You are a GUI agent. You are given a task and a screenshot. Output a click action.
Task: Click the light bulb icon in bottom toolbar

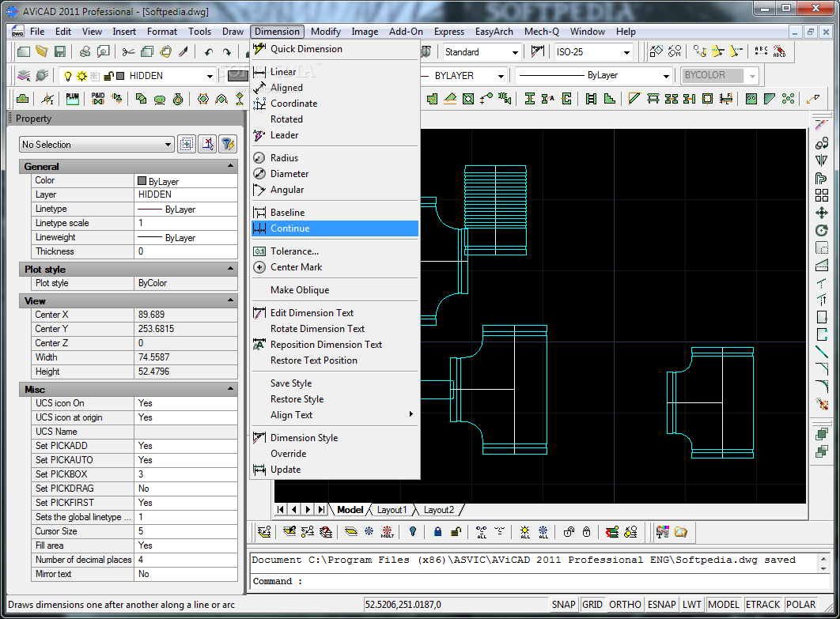point(413,532)
